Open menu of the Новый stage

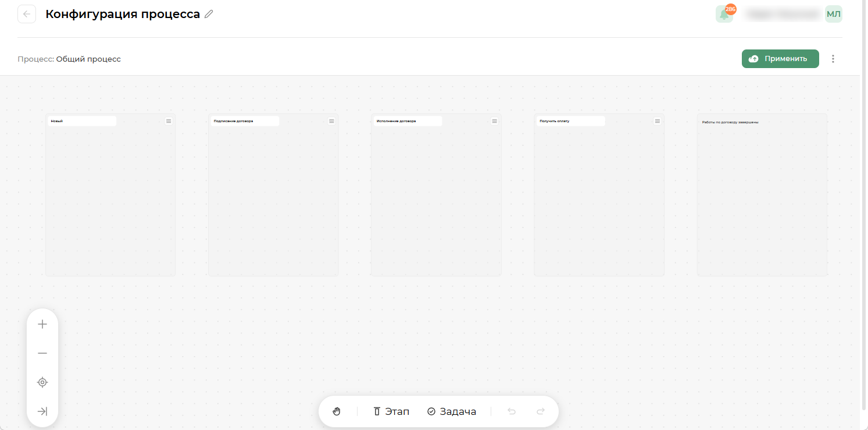point(169,121)
